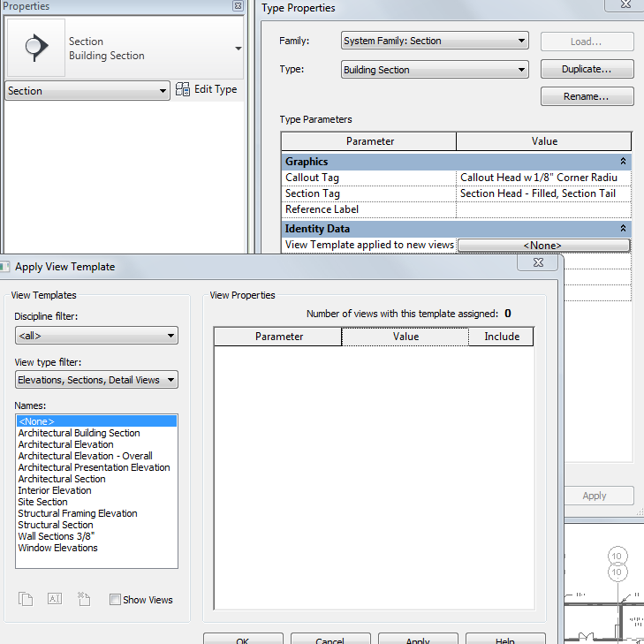
Task: Close the Properties palette
Action: tap(238, 5)
